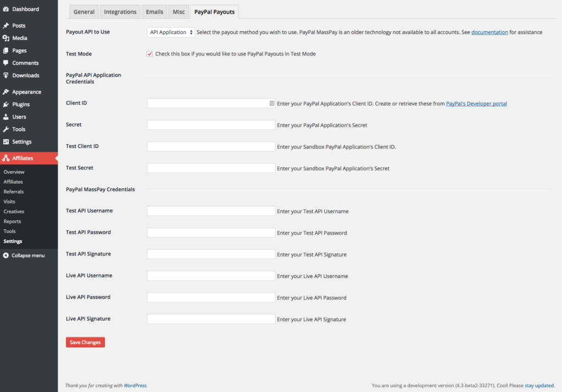Click the Pages icon in sidebar

pos(5,50)
